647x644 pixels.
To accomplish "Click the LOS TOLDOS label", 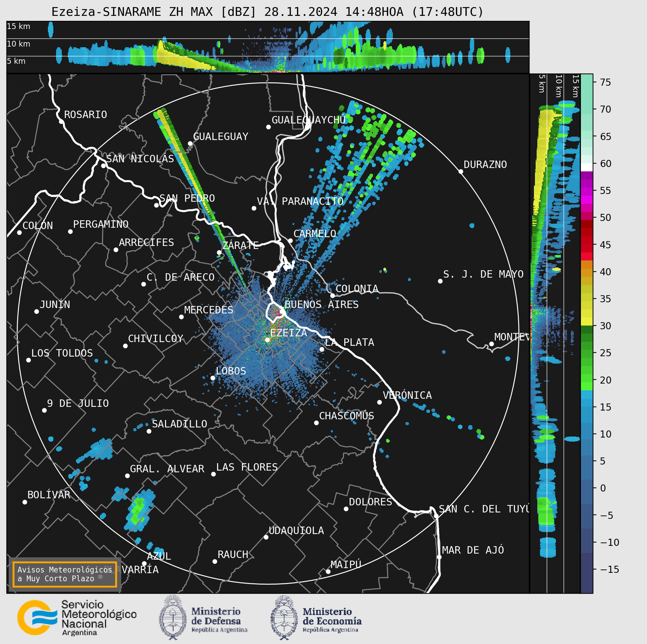I will 62,353.
